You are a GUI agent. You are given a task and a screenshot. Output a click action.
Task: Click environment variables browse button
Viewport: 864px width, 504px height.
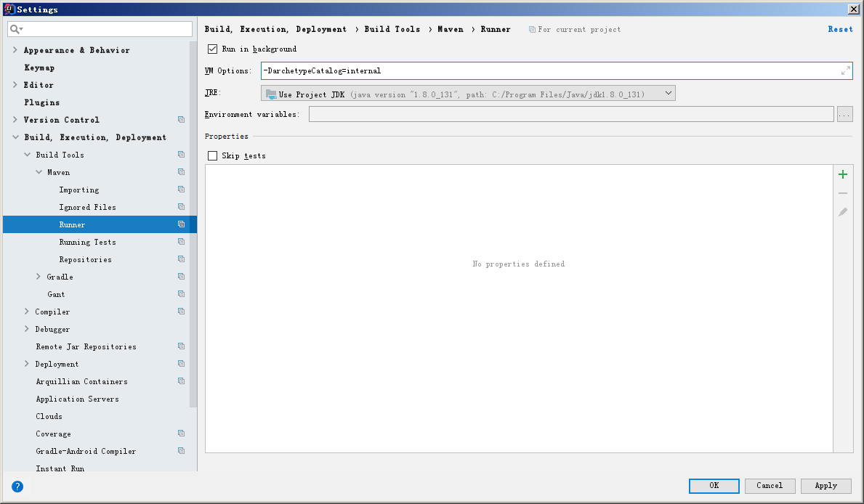point(844,114)
